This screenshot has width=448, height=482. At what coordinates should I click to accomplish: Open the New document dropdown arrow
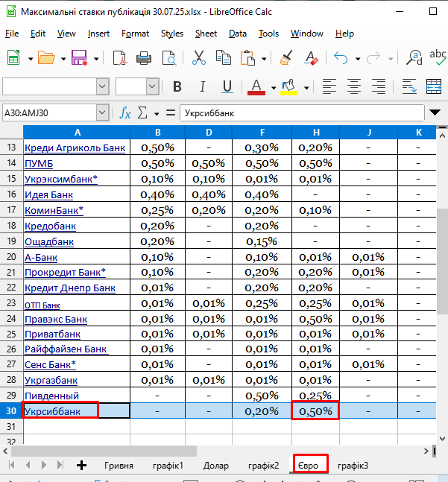[31, 59]
